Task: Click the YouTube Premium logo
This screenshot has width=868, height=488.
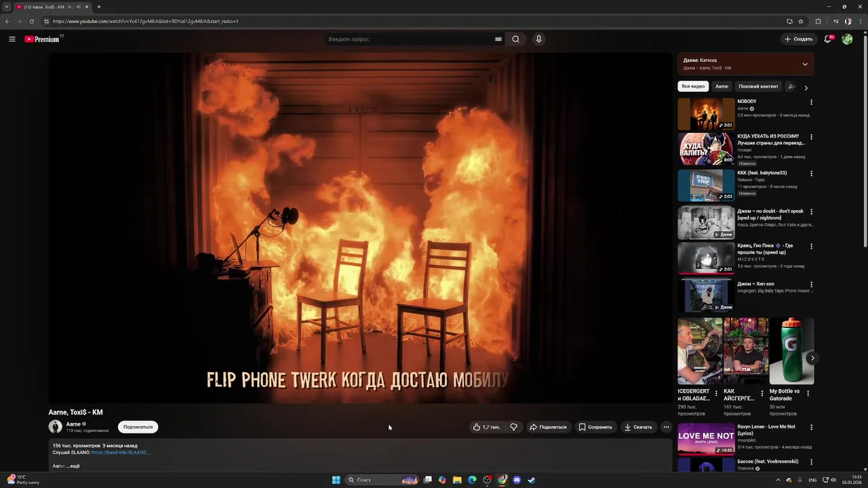Action: coord(43,39)
